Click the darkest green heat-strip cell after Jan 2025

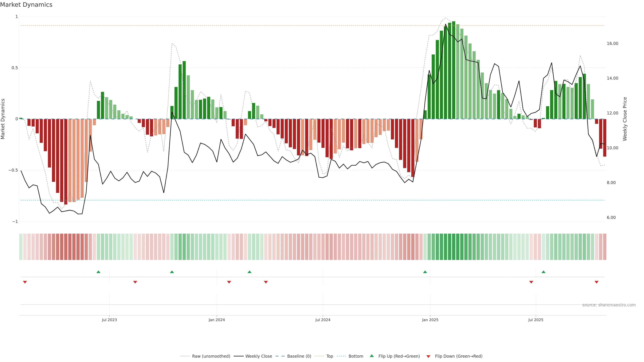tap(453, 247)
